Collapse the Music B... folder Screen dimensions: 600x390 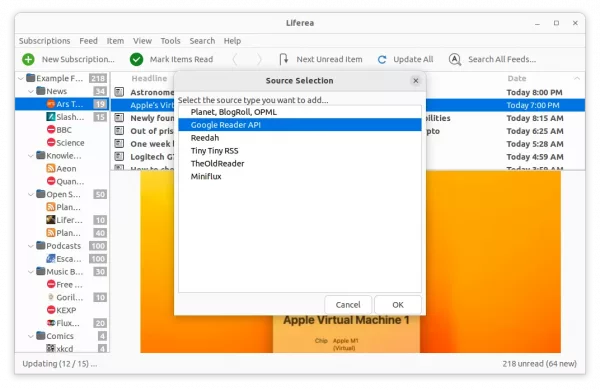(x=31, y=272)
